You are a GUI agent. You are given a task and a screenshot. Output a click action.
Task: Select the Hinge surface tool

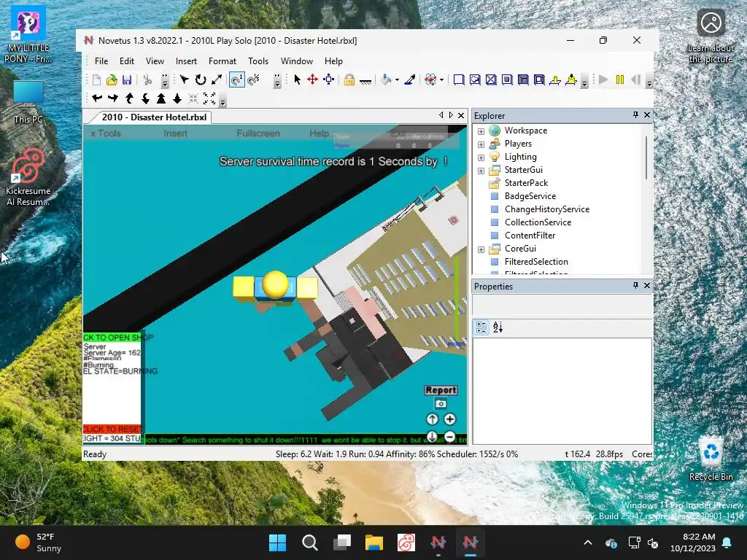(555, 80)
